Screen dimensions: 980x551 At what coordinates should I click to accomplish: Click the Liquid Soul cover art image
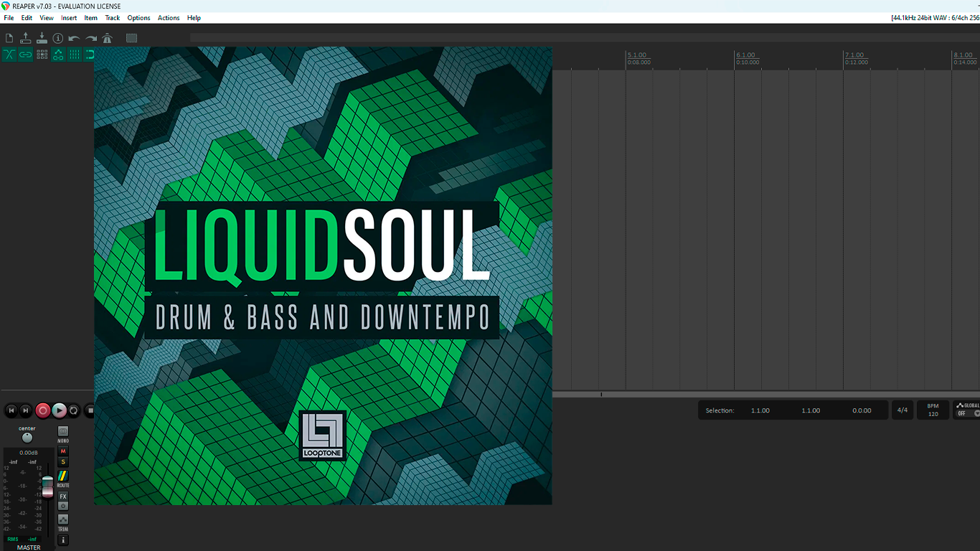324,276
